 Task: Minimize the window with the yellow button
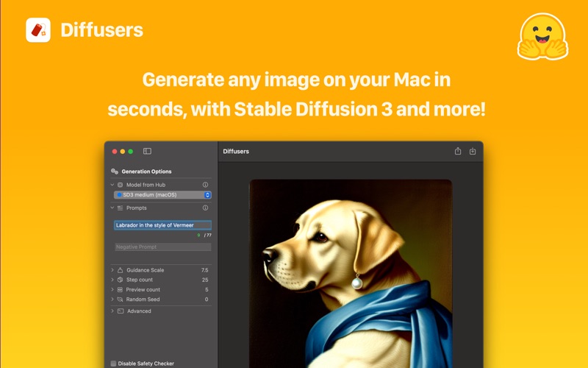[x=123, y=152]
